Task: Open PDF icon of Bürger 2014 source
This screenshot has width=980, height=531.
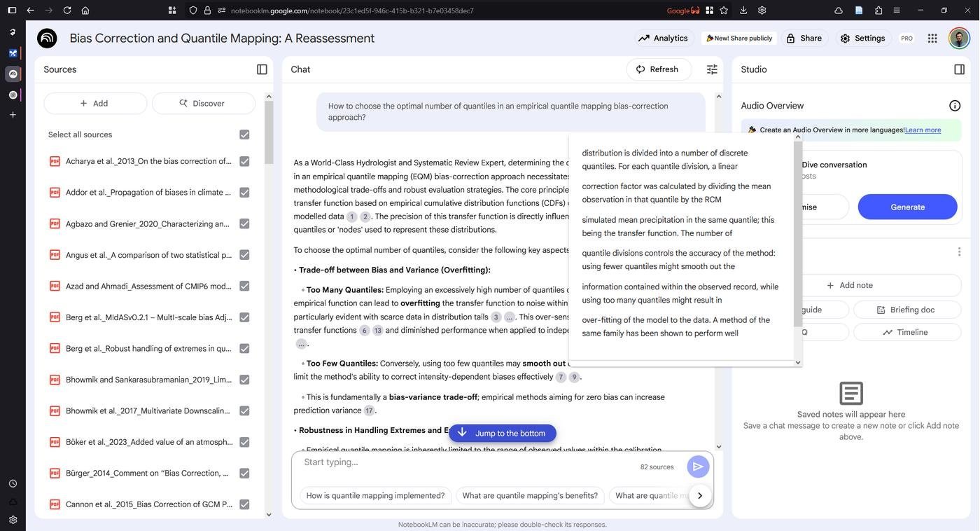Action: coord(55,474)
